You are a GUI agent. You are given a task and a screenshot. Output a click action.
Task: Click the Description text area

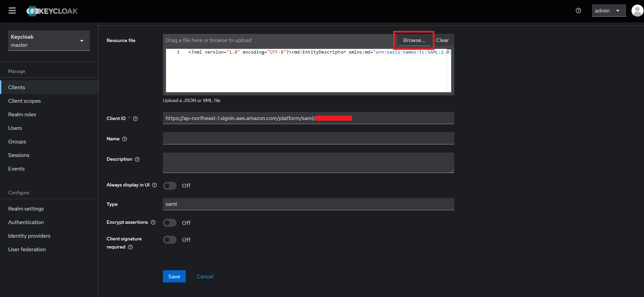pyautogui.click(x=309, y=163)
